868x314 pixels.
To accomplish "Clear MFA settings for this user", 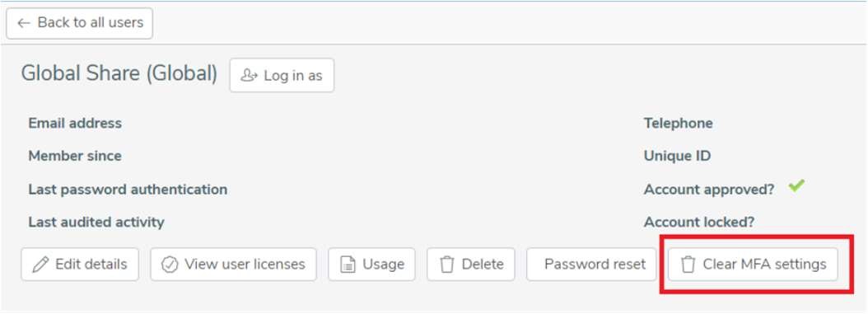I will coord(753,265).
